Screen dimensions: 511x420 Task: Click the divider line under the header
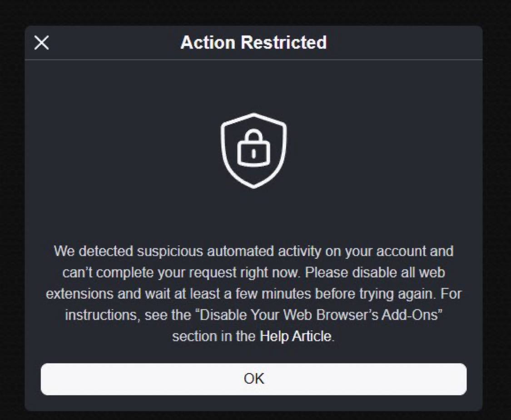(253, 60)
